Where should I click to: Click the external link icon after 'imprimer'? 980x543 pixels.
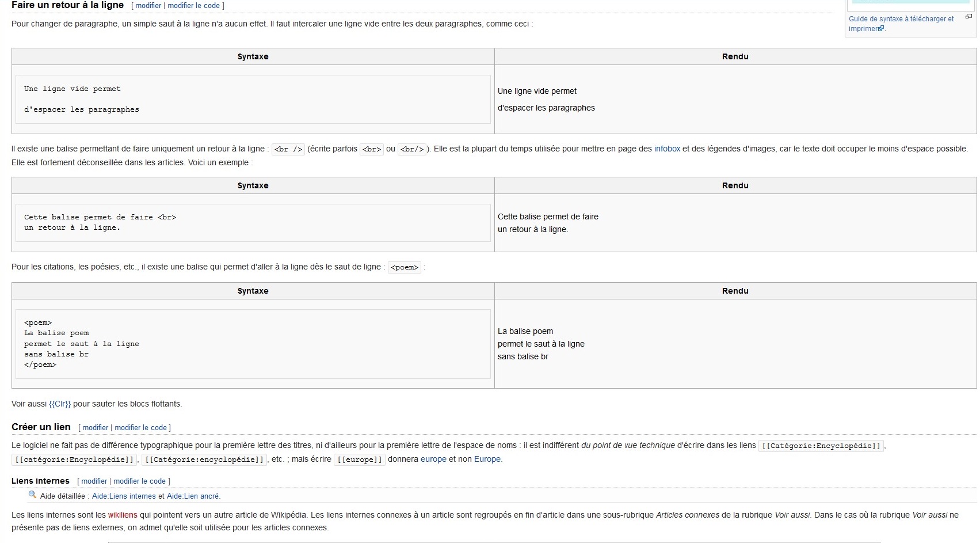pos(882,28)
